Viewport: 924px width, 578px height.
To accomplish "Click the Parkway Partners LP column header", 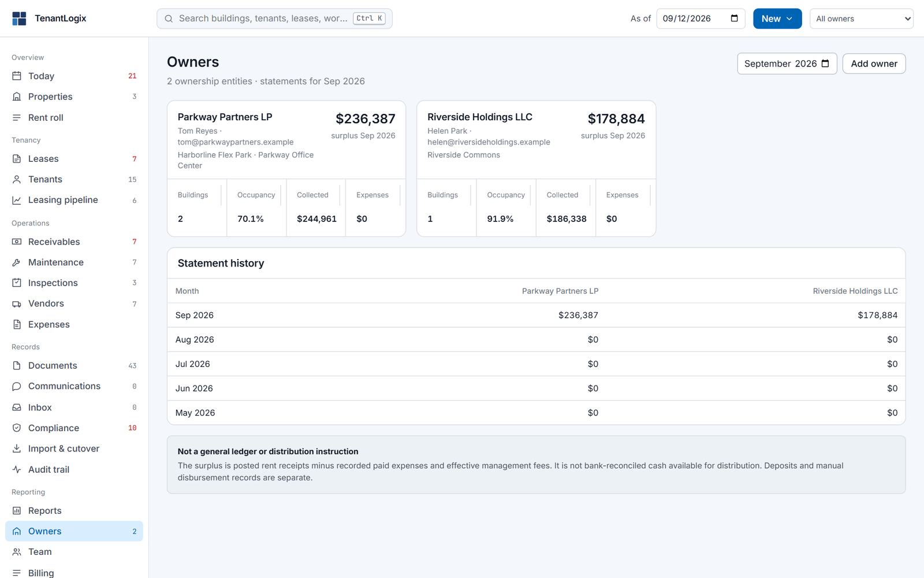I will click(560, 291).
